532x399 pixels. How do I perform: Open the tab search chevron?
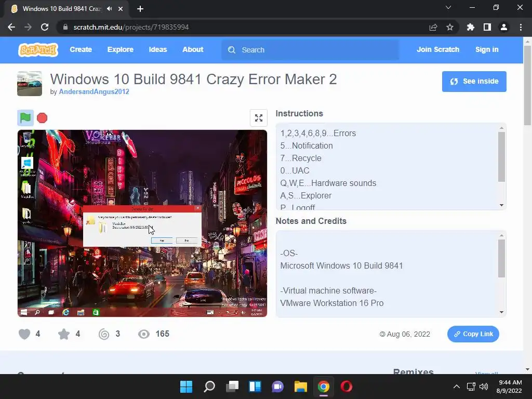click(448, 7)
